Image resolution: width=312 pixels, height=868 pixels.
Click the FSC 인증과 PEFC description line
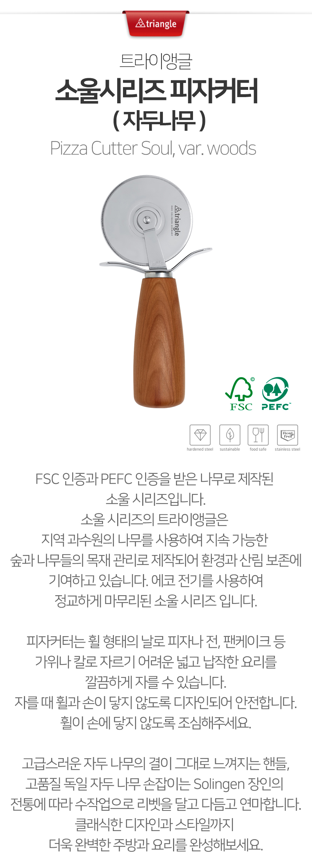click(154, 479)
